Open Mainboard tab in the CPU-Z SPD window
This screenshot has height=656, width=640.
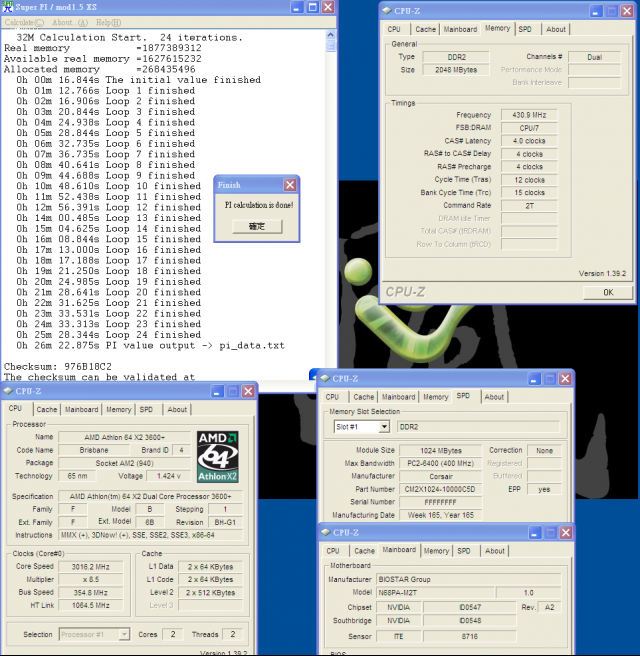398,397
